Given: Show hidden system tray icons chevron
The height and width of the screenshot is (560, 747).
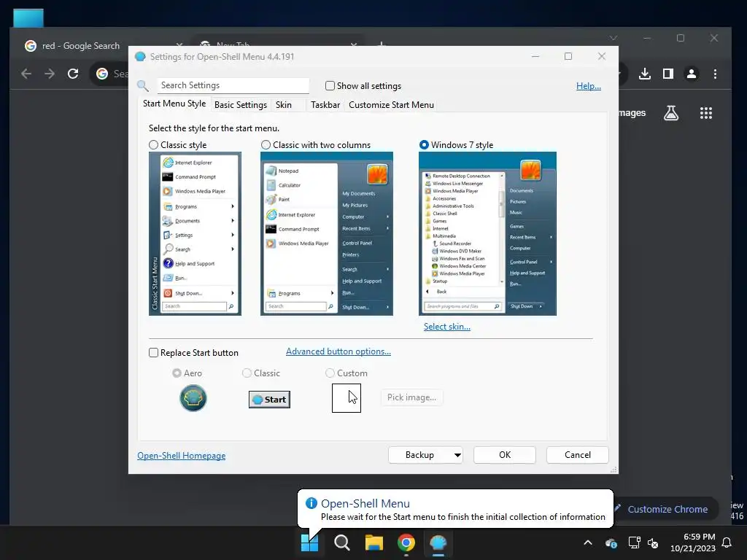Looking at the screenshot, I should pyautogui.click(x=588, y=542).
